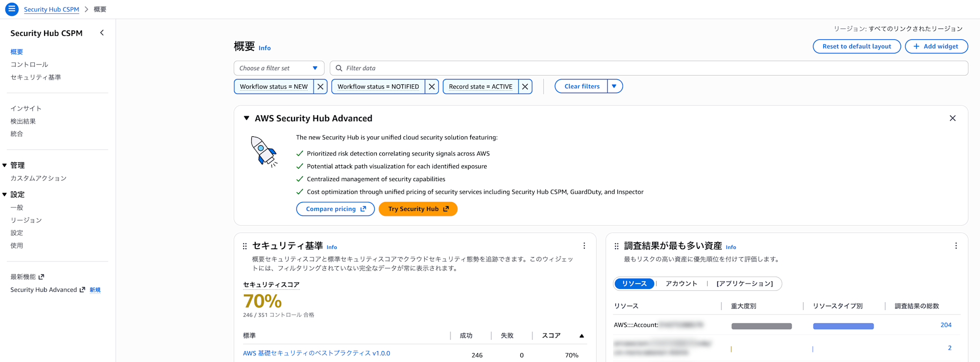Grab the セキュリティ基準 widget drag handle

(x=245, y=246)
